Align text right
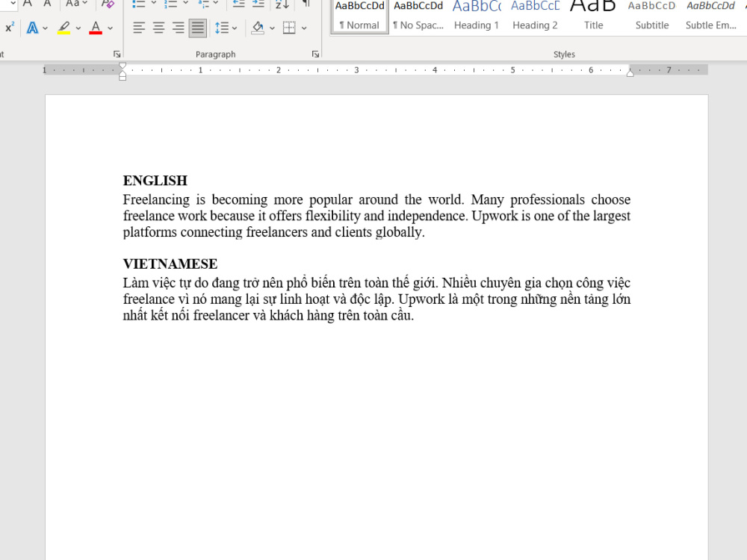 tap(178, 28)
